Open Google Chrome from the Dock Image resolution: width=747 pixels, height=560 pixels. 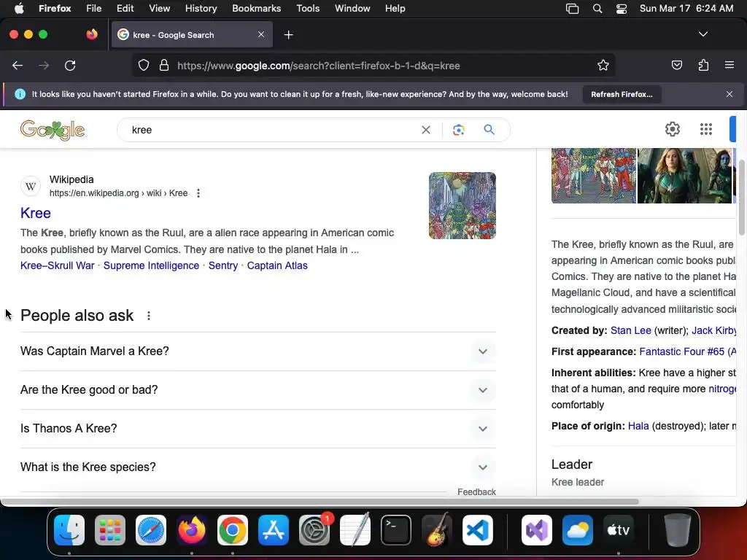(233, 530)
